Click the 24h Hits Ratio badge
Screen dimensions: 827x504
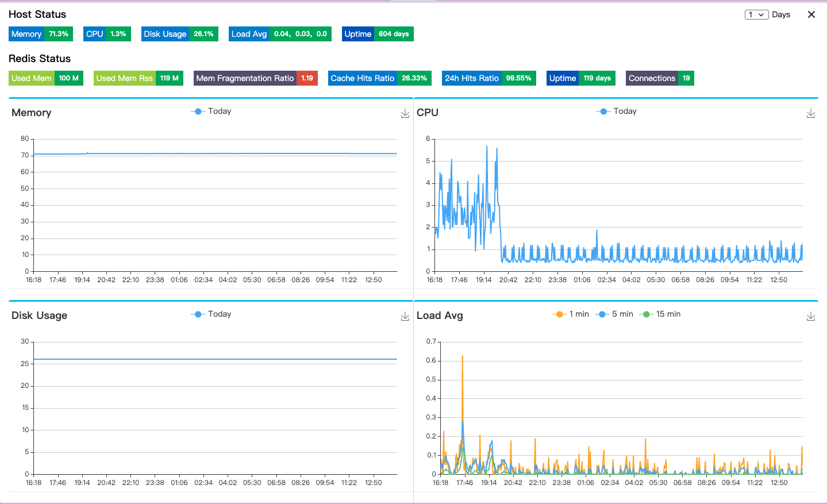pyautogui.click(x=489, y=78)
